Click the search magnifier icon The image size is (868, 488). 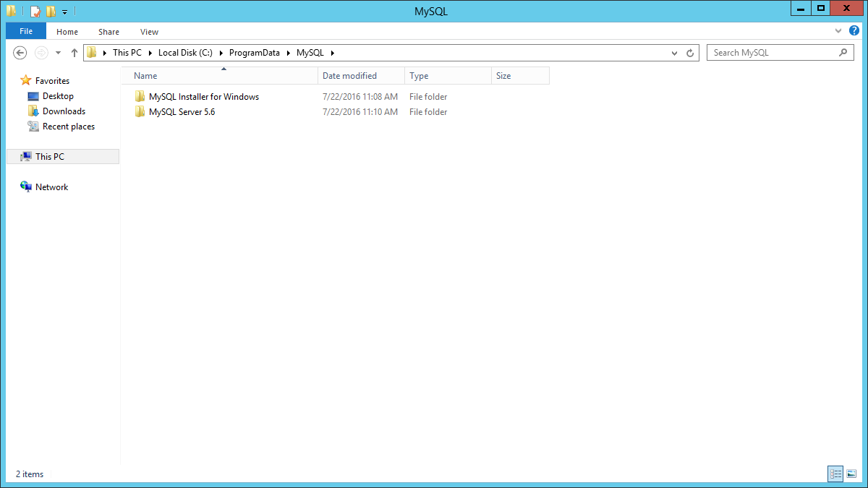tap(843, 53)
